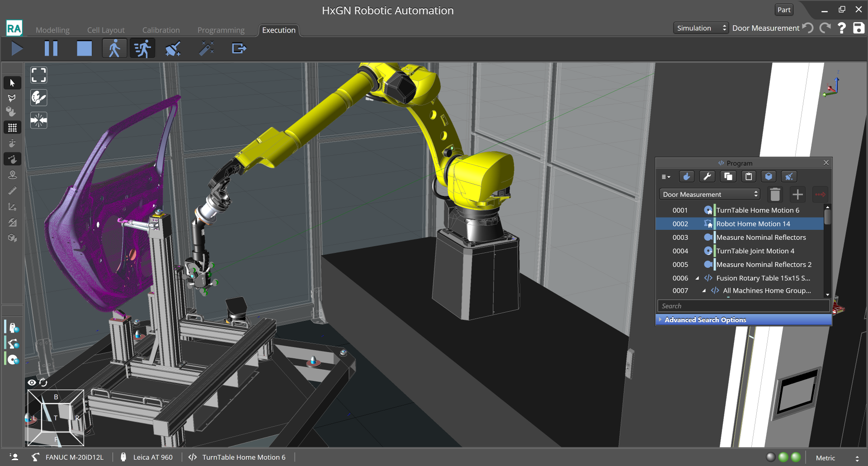This screenshot has height=466, width=868.
Task: Select Measure Nominal Reflectors step 0003
Action: pos(761,238)
